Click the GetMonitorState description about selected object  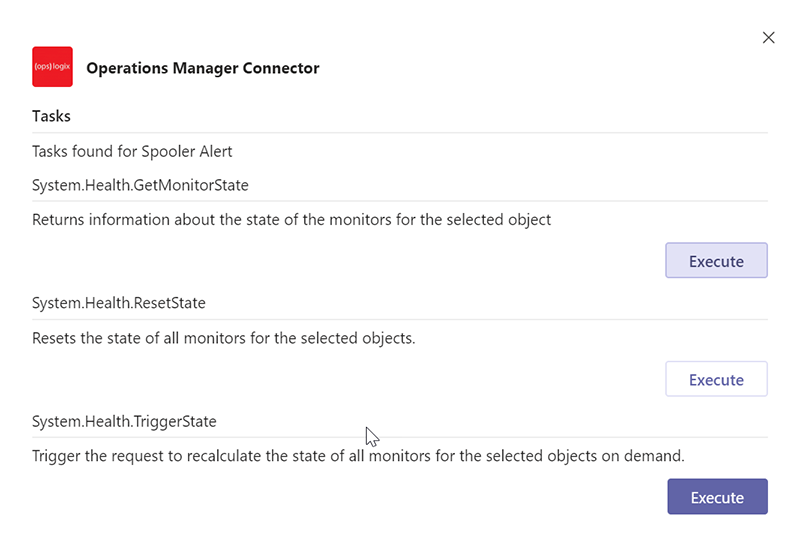(291, 220)
